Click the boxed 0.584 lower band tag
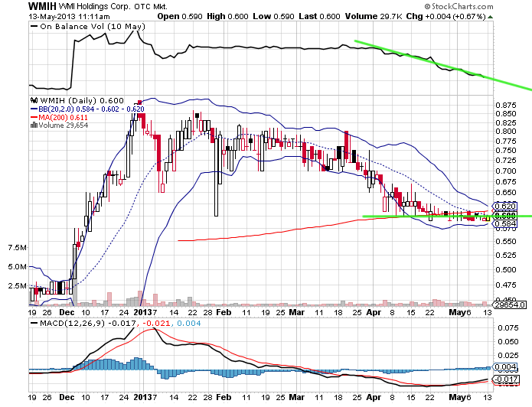 pos(505,224)
